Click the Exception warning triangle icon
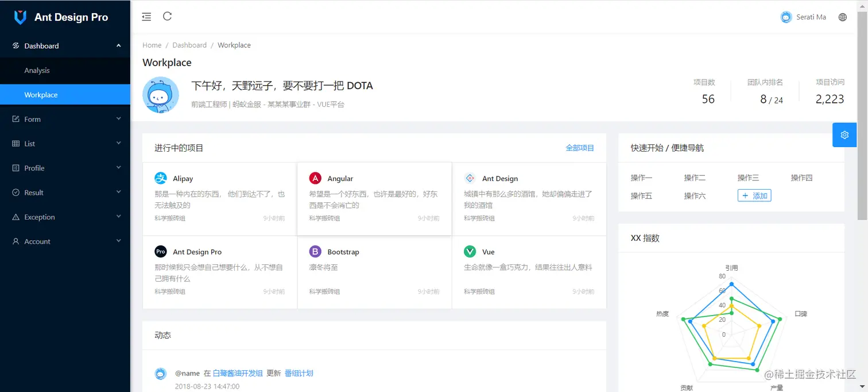The width and height of the screenshot is (868, 392). tap(16, 217)
